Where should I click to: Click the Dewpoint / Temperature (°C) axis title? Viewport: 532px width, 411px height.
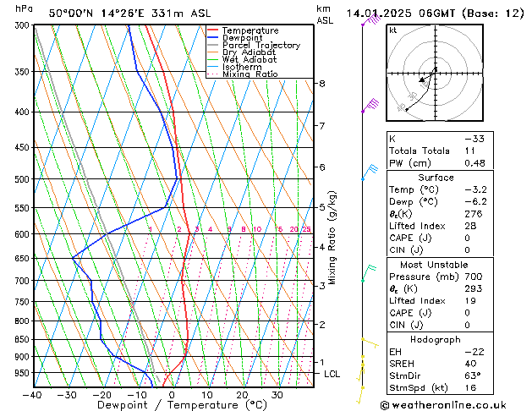[182, 405]
